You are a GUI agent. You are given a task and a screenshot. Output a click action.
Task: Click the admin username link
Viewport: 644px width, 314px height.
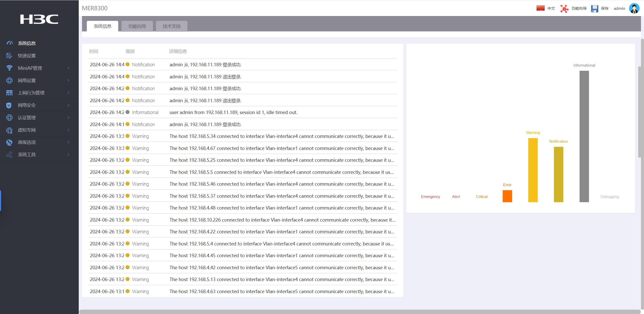[x=619, y=9]
